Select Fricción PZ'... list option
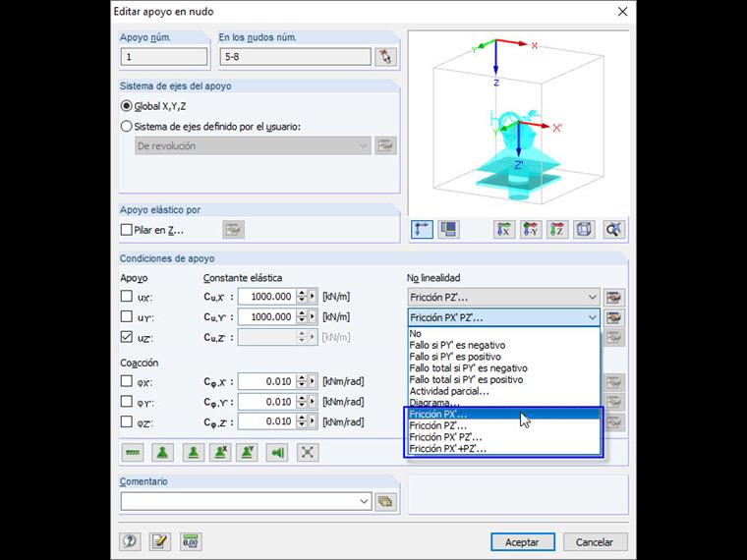Screen dimensions: 747x560 504,425
